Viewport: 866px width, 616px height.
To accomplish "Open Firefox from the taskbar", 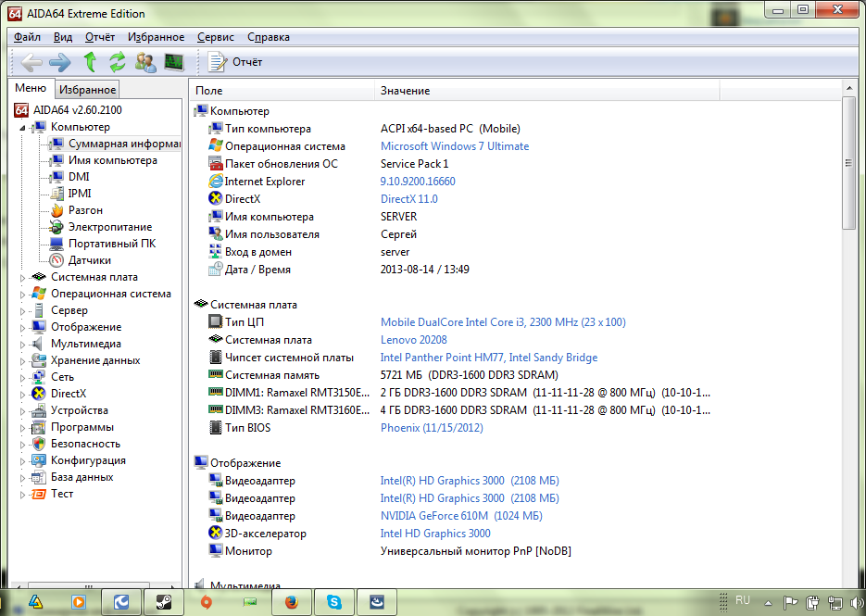I will click(x=292, y=601).
